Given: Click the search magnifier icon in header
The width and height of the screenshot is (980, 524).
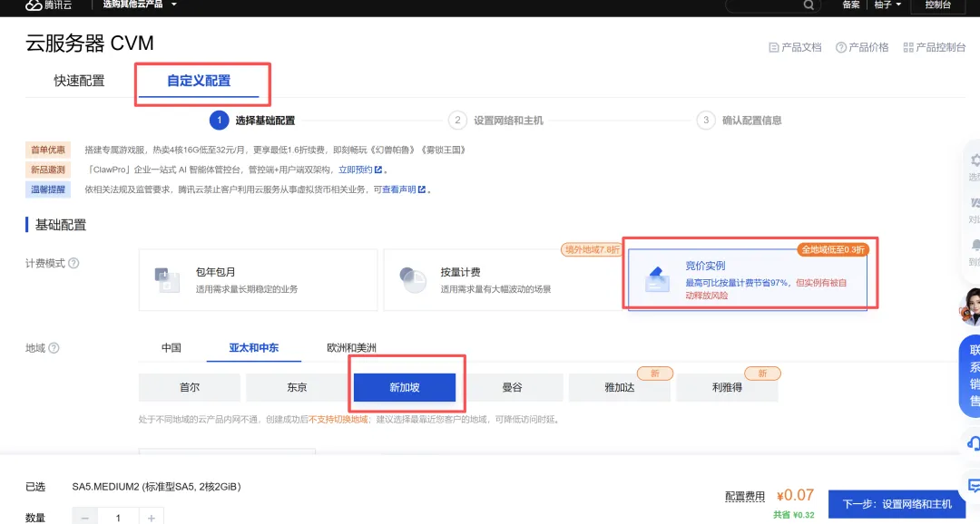Looking at the screenshot, I should click(x=808, y=5).
